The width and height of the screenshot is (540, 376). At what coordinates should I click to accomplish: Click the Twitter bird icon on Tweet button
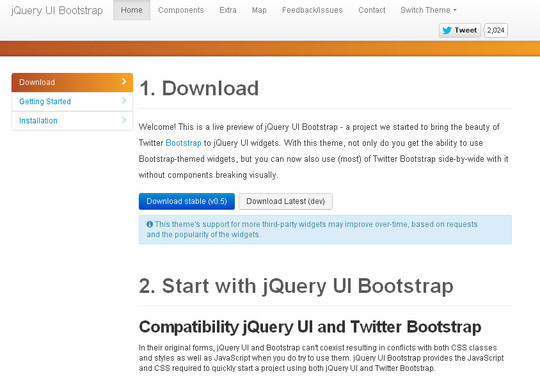click(x=447, y=30)
